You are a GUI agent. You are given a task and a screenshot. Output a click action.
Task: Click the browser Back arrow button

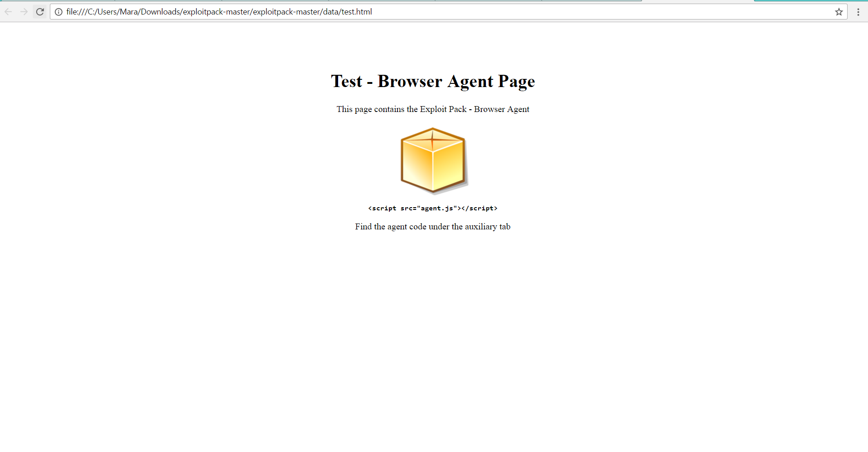(x=8, y=12)
